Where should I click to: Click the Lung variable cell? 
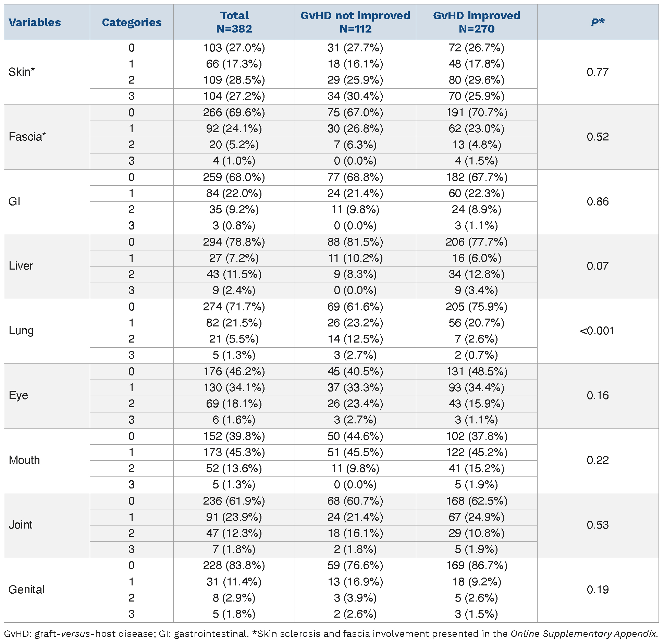(x=21, y=331)
